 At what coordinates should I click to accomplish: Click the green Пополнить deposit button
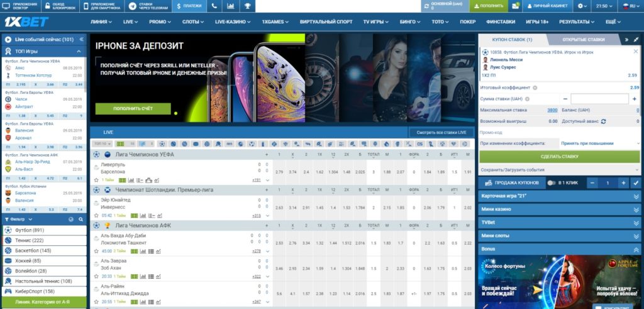[488, 6]
